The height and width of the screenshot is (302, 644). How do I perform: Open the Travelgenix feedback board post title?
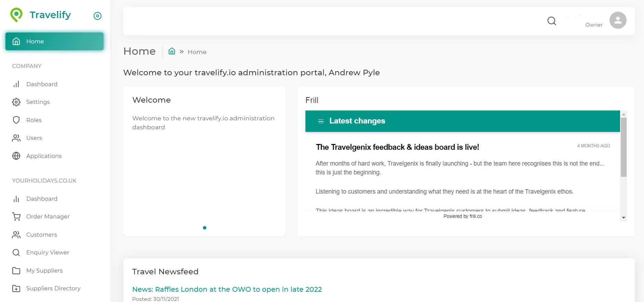point(397,147)
